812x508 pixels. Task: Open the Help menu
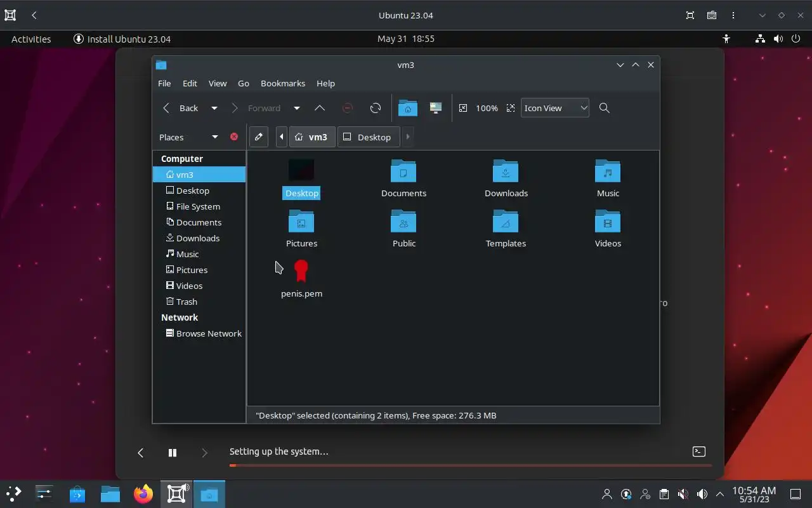[325, 83]
